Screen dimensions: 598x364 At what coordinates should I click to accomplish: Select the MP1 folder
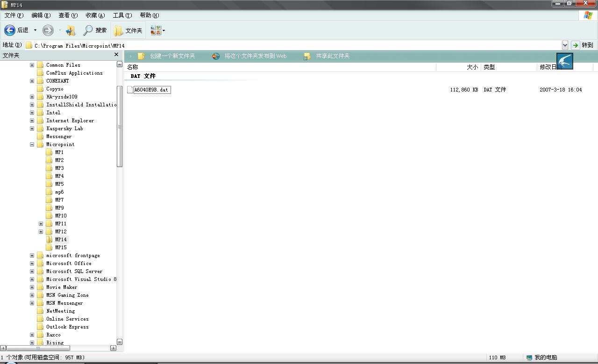point(59,152)
